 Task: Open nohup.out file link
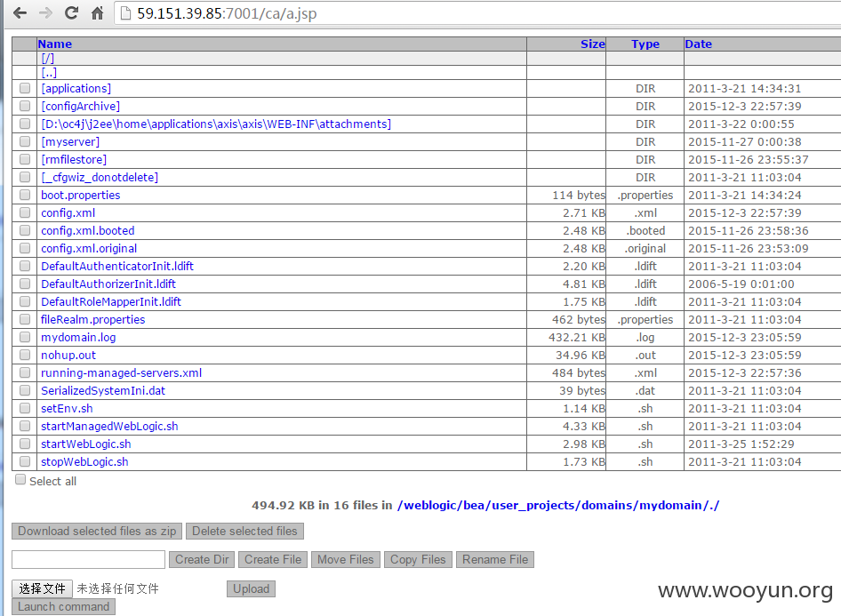tap(68, 355)
